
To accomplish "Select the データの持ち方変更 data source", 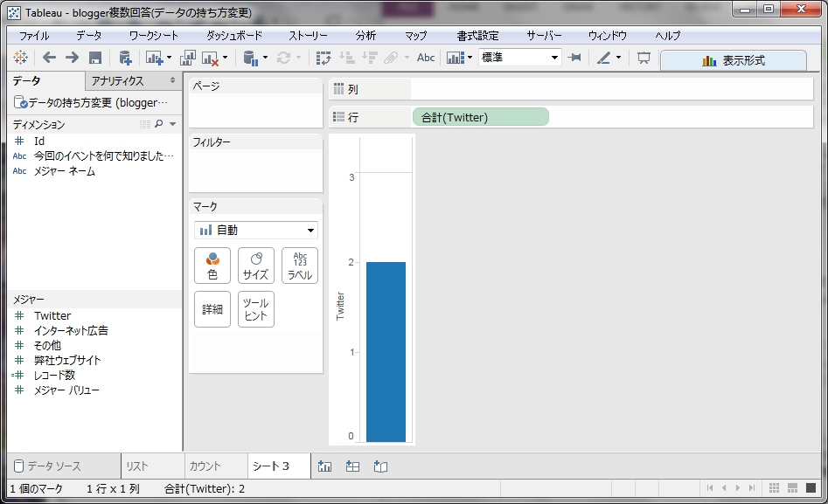I will [91, 102].
